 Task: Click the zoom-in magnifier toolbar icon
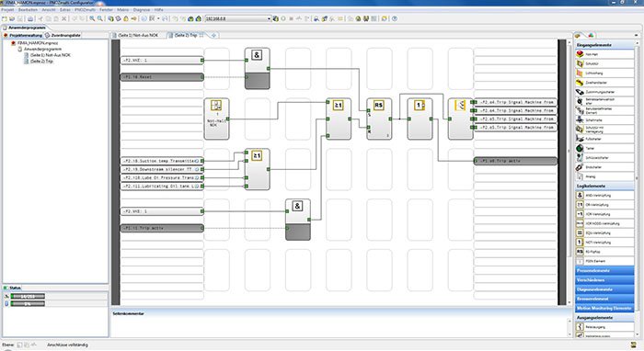92,18
